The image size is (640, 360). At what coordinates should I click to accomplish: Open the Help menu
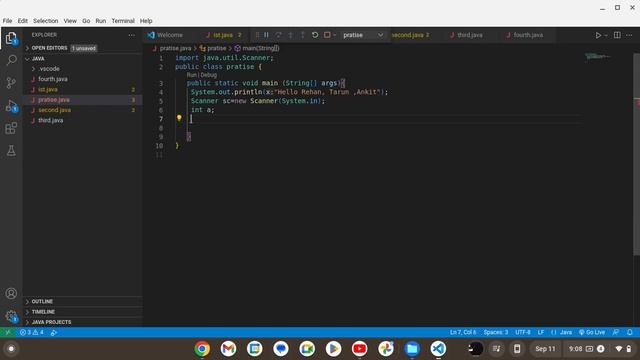pyautogui.click(x=146, y=21)
